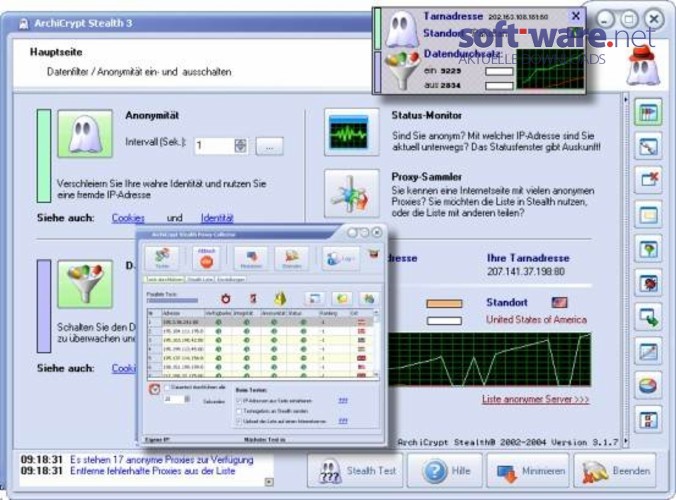The image size is (676, 500).
Task: Click sidebar icon with green arrow window
Action: pos(648,317)
